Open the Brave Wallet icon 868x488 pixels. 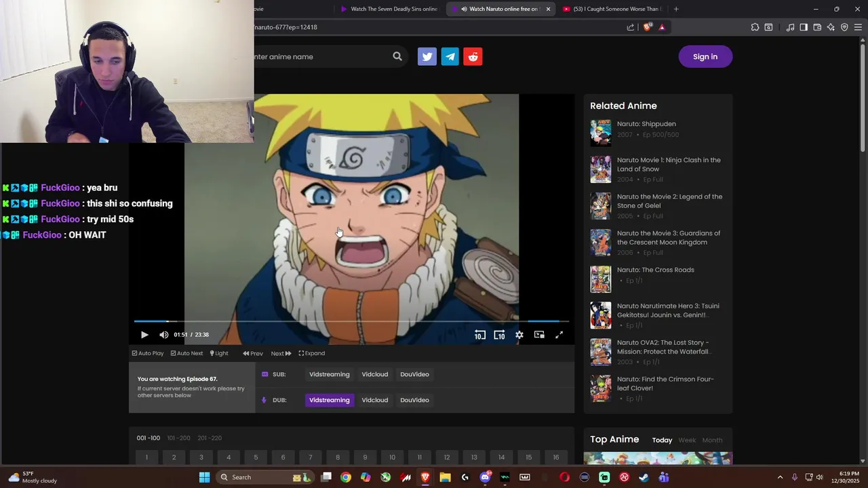[817, 27]
